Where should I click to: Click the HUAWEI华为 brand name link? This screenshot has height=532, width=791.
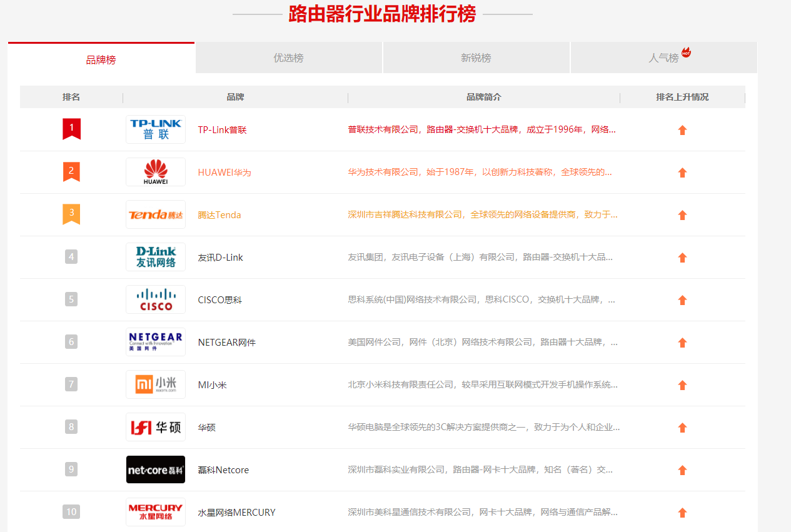(224, 173)
